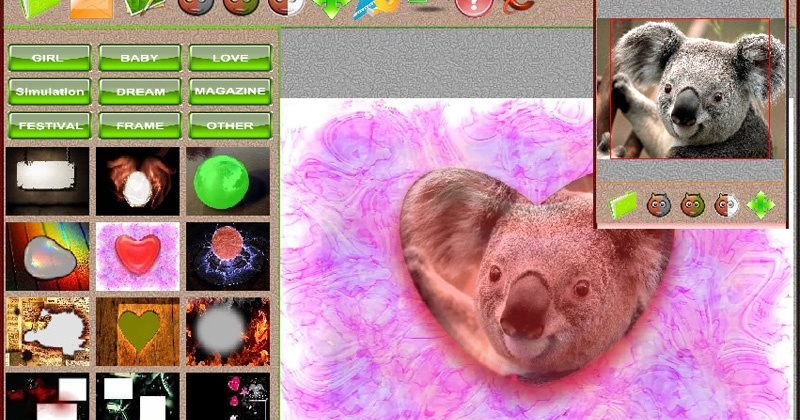The width and height of the screenshot is (800, 420).
Task: Select the DREAM category
Action: 140,91
